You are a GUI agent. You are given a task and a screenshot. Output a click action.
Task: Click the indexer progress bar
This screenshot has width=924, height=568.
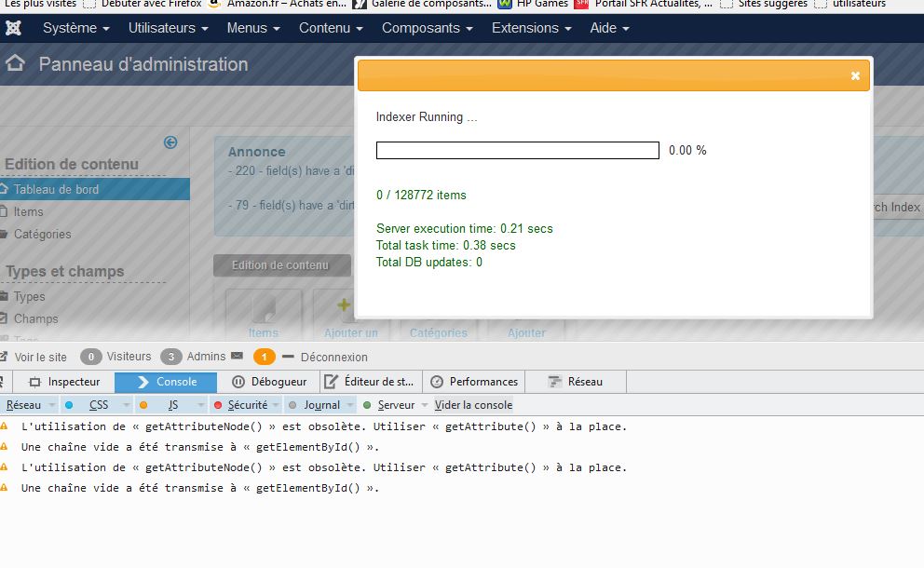point(517,150)
